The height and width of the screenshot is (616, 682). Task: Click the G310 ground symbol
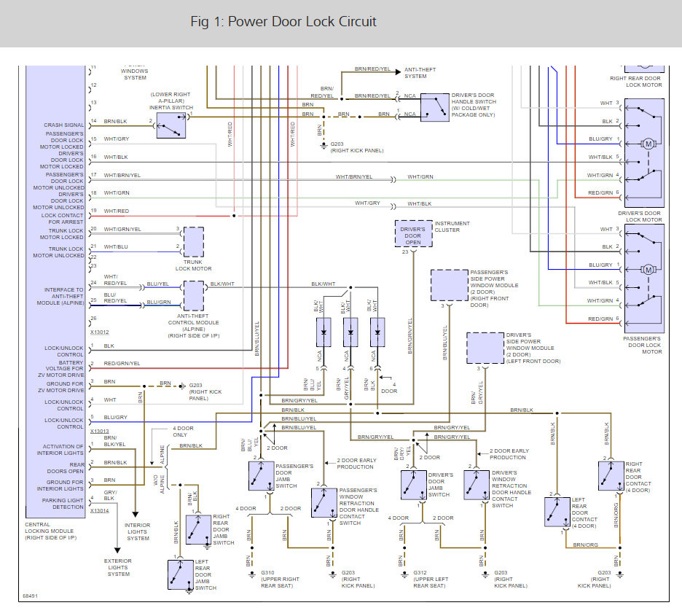(x=252, y=575)
